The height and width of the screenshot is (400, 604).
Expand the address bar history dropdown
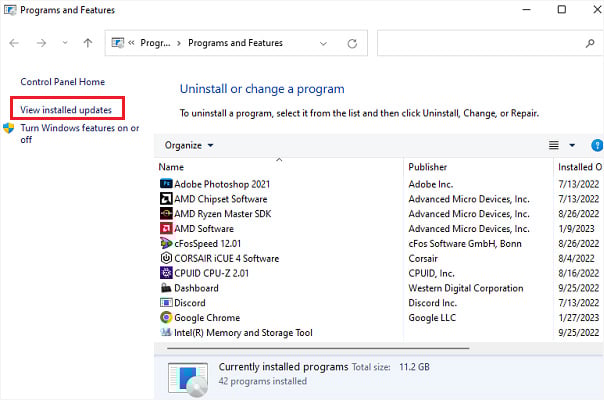(323, 44)
